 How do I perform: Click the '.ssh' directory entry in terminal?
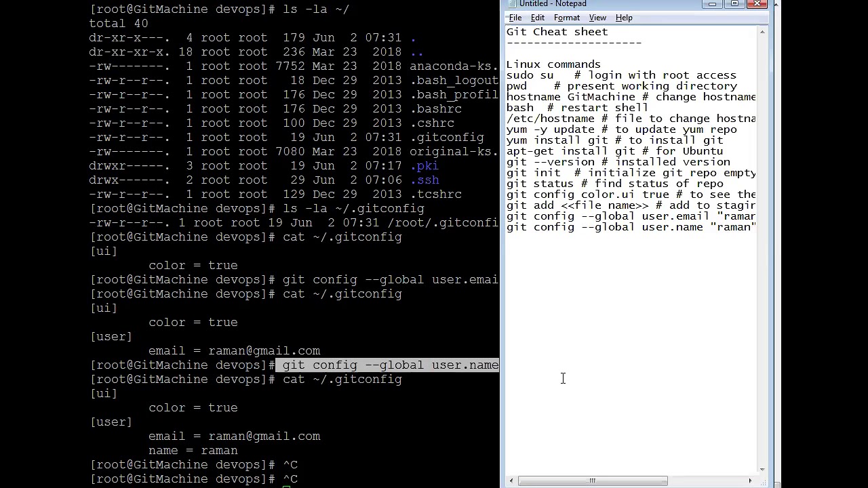pyautogui.click(x=425, y=180)
